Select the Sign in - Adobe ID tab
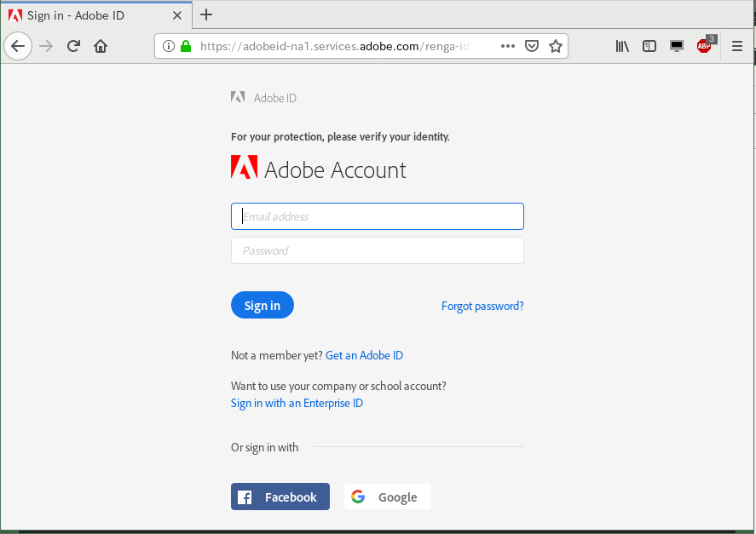 tap(96, 15)
